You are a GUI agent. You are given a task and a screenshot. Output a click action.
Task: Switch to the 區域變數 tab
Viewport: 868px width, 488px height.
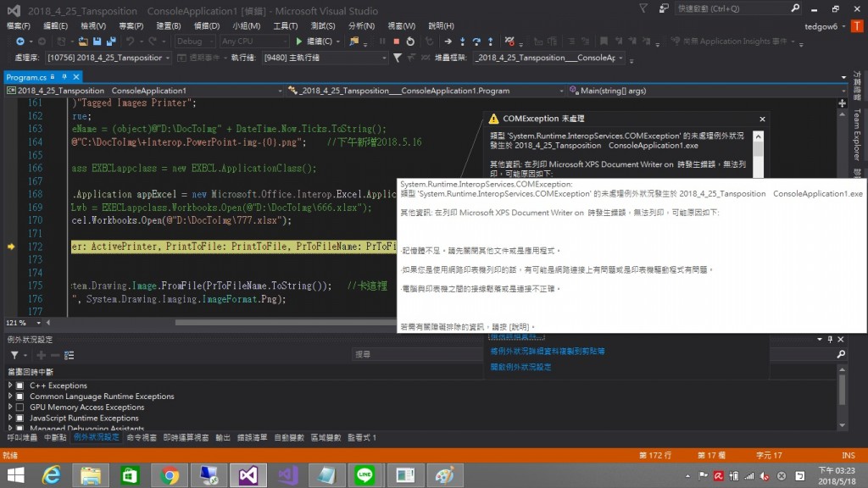pyautogui.click(x=325, y=438)
